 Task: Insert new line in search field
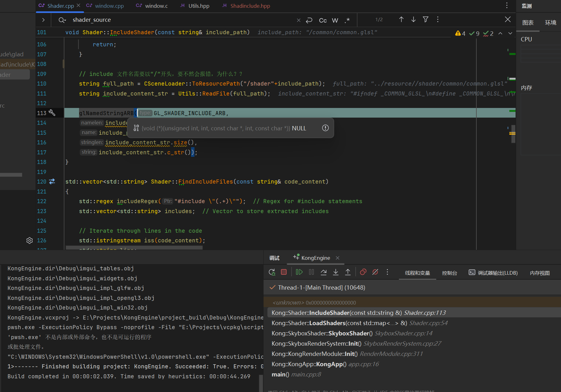point(309,20)
